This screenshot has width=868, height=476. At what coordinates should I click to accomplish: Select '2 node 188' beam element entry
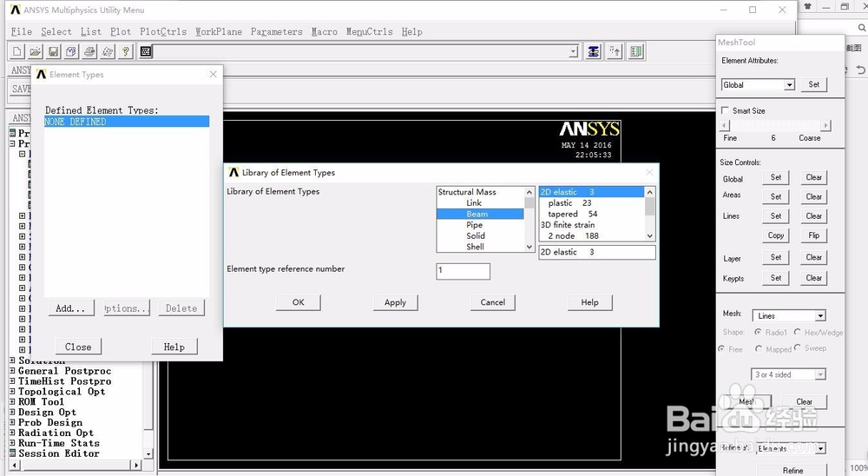[x=592, y=235]
